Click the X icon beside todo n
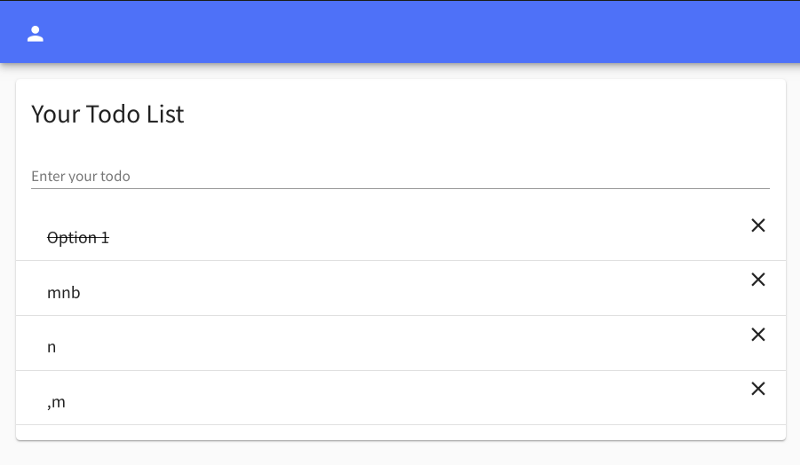Screen dimensions: 800x465 click(758, 334)
